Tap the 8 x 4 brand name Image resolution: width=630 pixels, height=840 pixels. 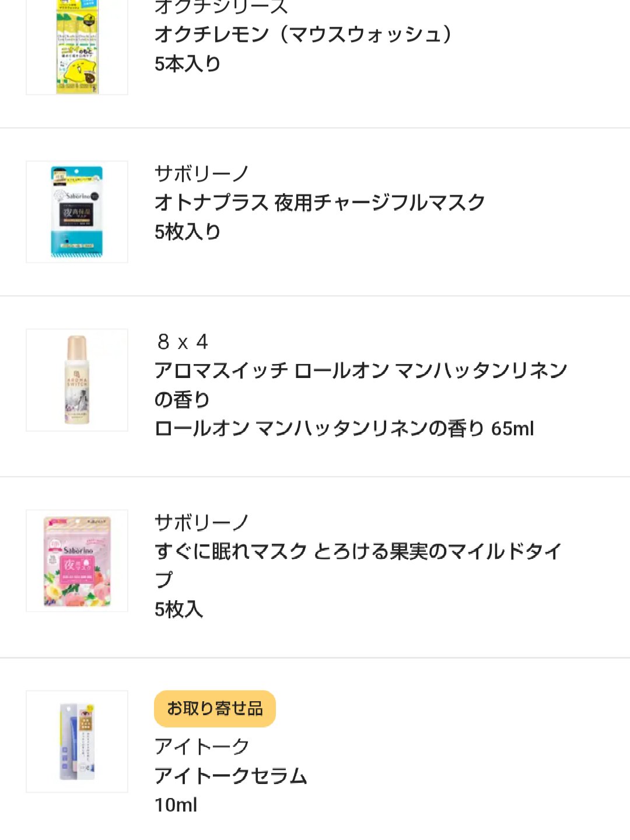tap(183, 342)
